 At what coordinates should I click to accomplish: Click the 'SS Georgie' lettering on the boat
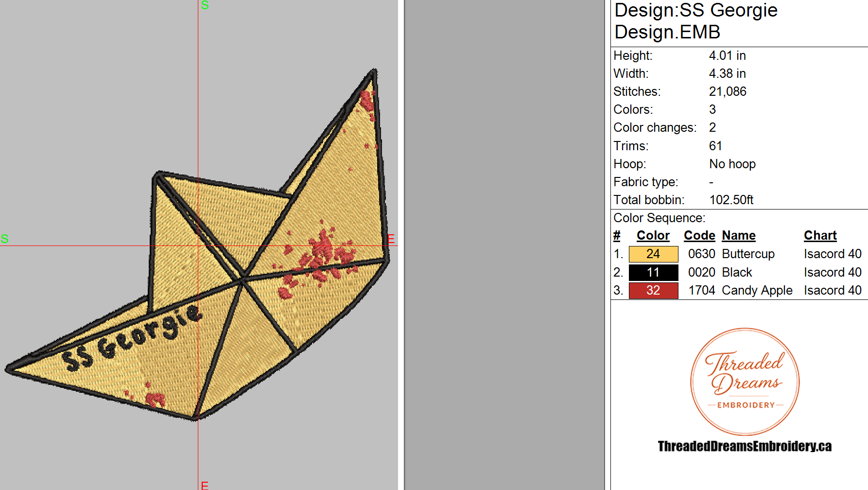coord(132,338)
